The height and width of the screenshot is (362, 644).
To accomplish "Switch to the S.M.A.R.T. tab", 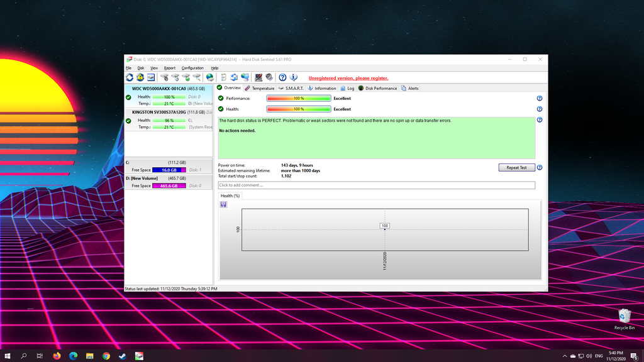I will pyautogui.click(x=294, y=89).
